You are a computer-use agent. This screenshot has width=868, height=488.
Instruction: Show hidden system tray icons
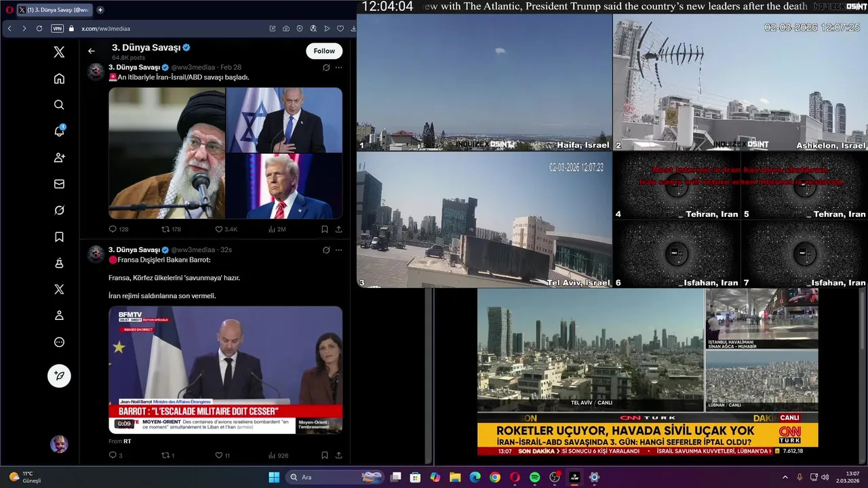click(x=785, y=477)
